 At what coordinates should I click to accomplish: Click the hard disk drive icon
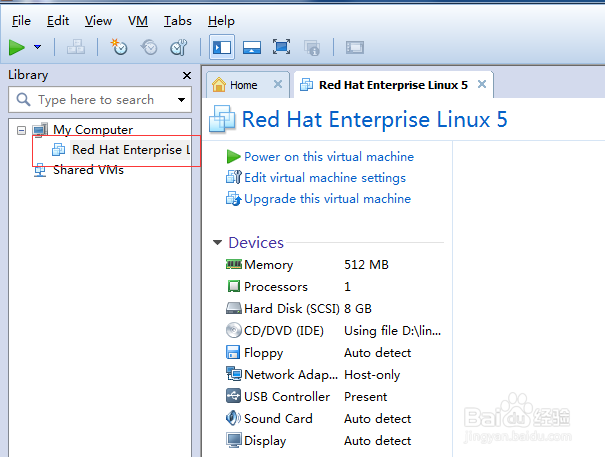234,308
